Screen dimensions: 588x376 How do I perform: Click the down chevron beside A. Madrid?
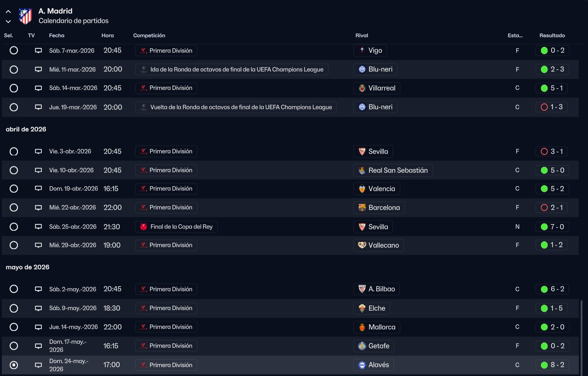(x=8, y=21)
